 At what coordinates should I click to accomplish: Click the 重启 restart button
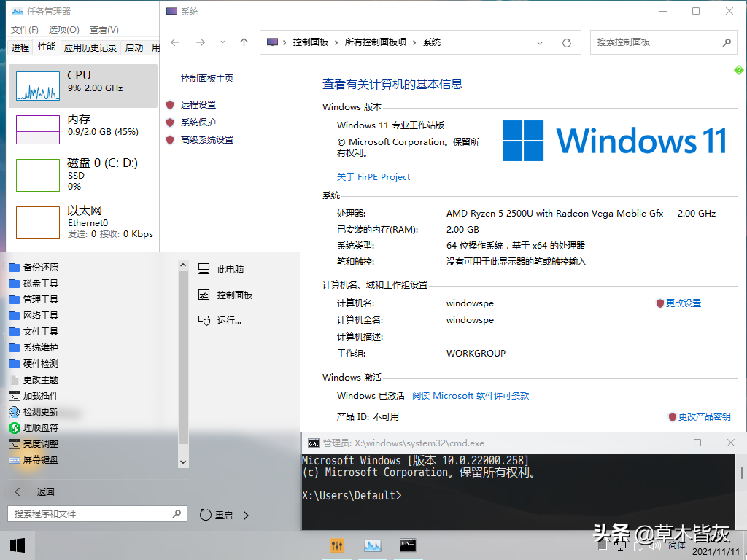(216, 516)
